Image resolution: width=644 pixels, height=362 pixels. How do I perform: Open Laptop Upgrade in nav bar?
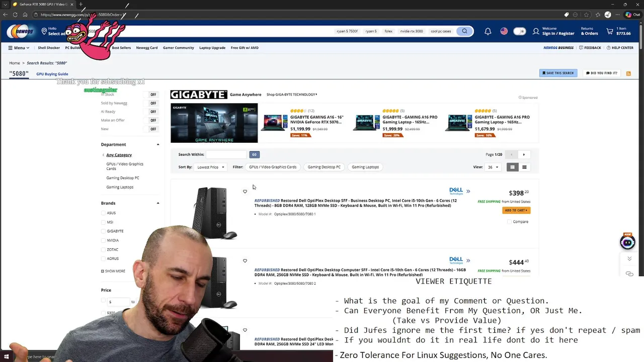click(212, 48)
